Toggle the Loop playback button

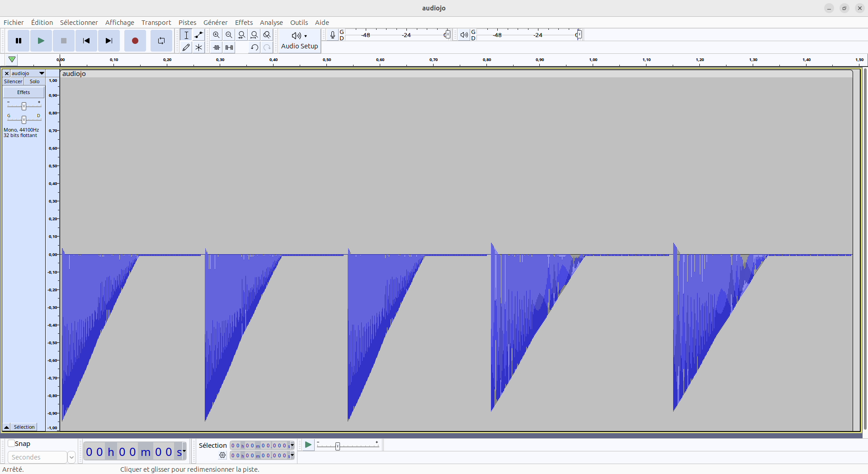[x=161, y=41]
